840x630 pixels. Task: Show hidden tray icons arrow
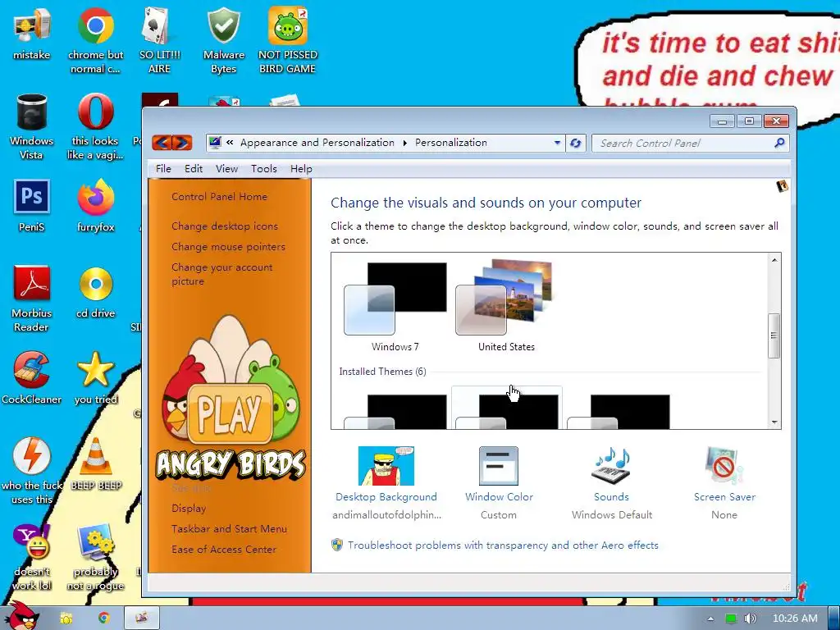tap(710, 619)
